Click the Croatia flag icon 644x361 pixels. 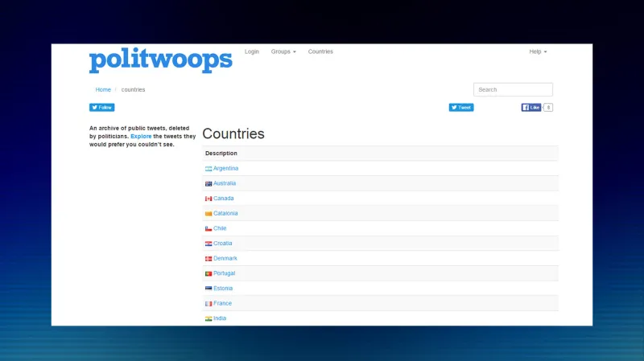pyautogui.click(x=208, y=244)
